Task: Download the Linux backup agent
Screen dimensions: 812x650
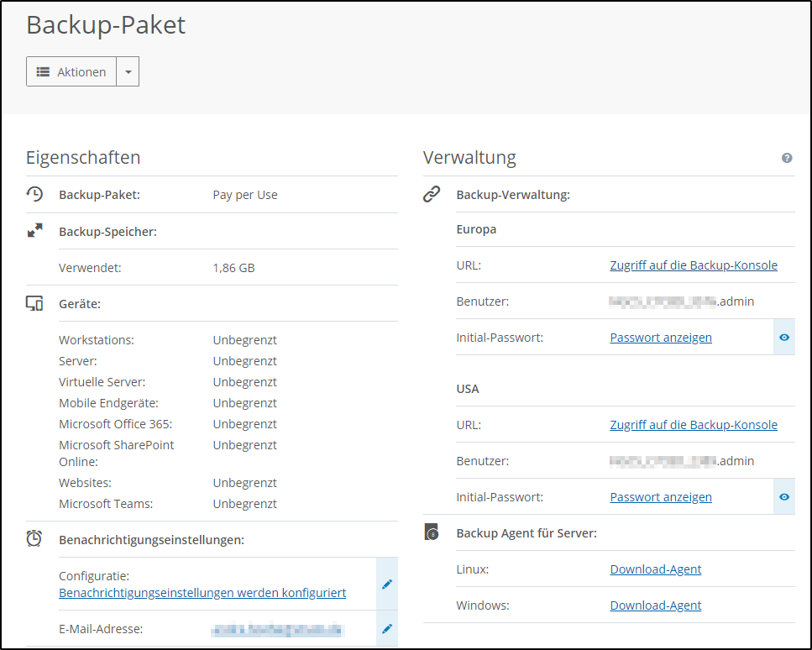Action: point(656,569)
